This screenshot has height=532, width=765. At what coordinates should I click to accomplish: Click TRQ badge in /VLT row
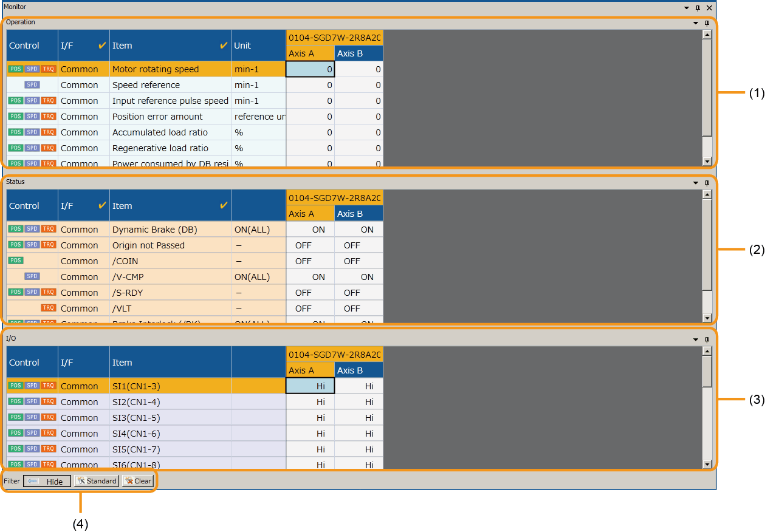click(x=49, y=308)
